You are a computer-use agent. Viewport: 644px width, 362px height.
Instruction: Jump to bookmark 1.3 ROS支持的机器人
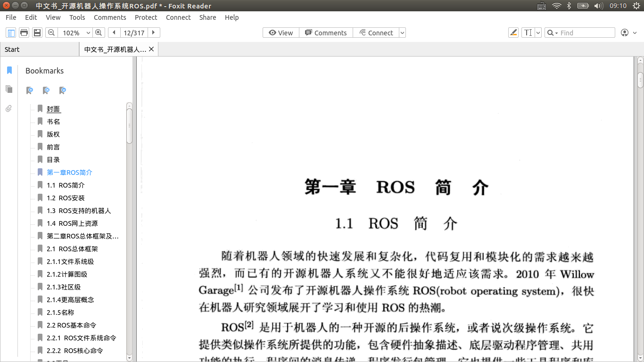point(79,211)
